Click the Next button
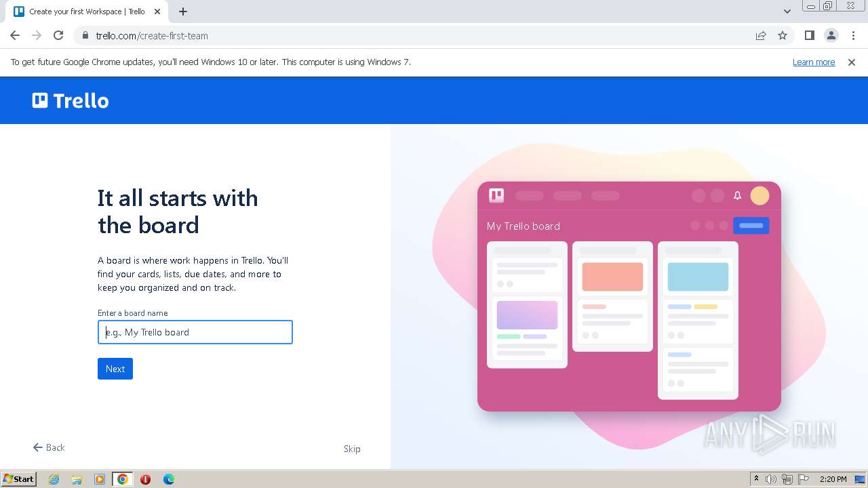This screenshot has height=488, width=868. coord(115,369)
